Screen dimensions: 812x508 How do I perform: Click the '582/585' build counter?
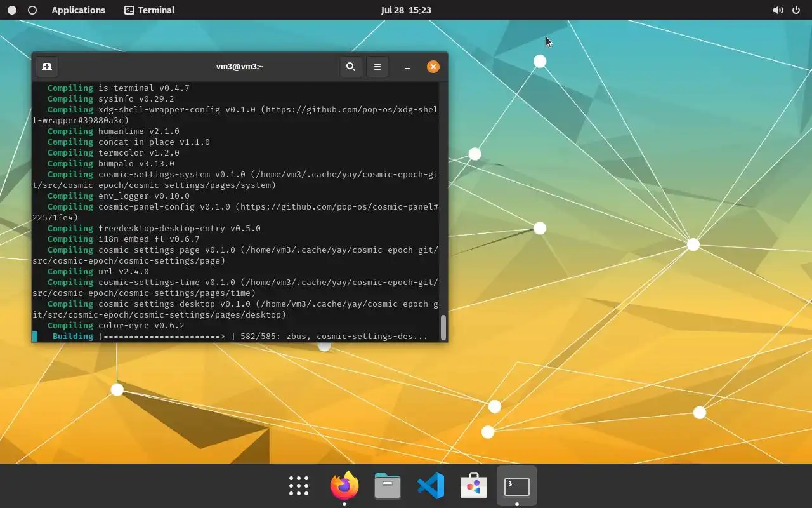(x=258, y=337)
